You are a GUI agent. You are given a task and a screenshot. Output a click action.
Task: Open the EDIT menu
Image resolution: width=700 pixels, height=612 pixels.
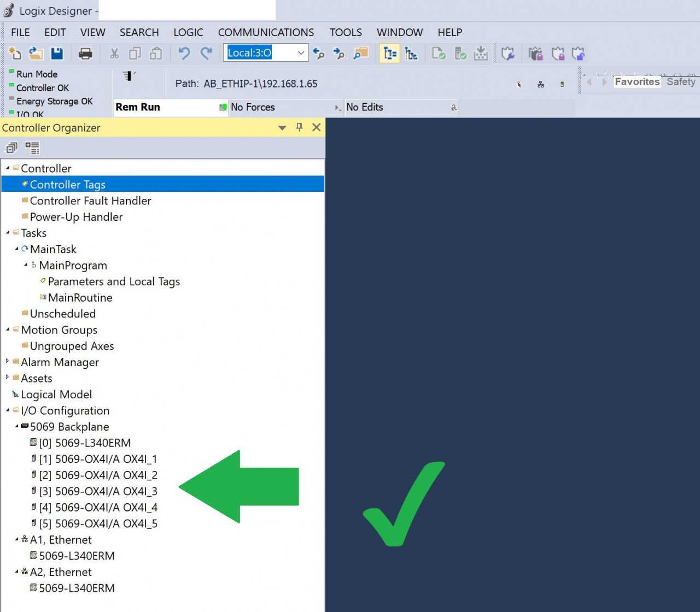55,32
